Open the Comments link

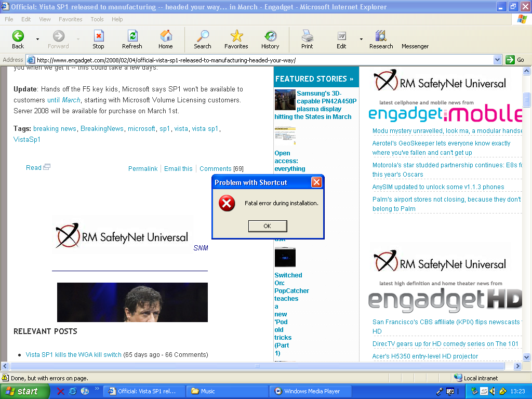click(x=216, y=169)
